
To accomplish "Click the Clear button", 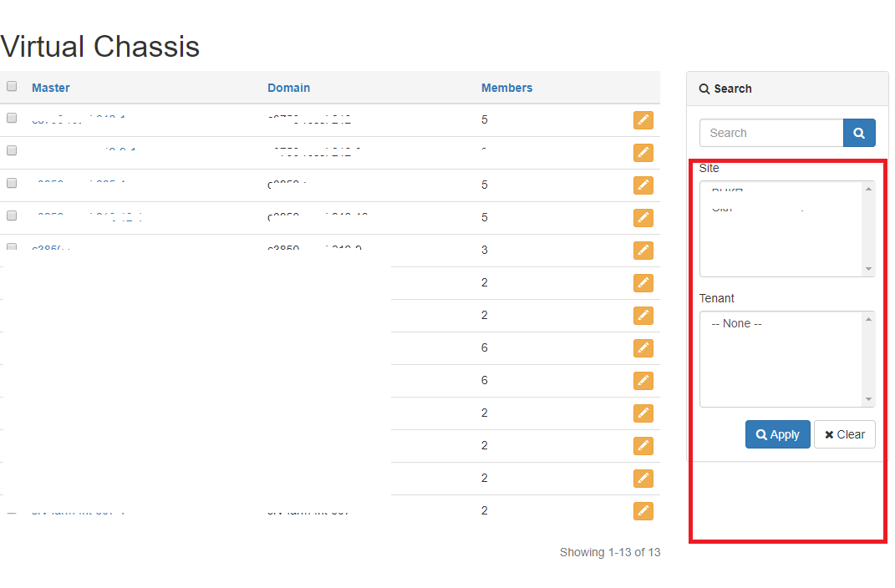I will point(844,434).
